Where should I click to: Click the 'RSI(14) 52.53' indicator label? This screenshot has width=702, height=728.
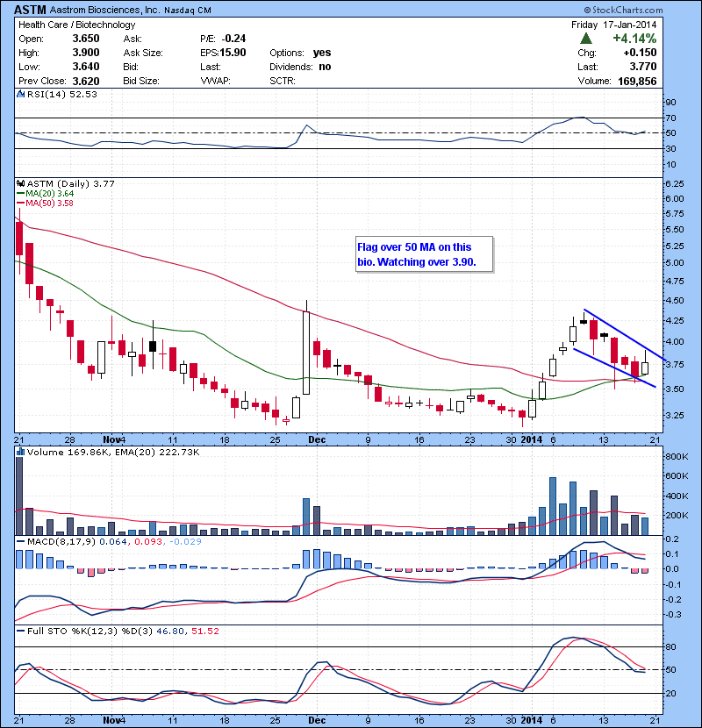click(x=61, y=94)
